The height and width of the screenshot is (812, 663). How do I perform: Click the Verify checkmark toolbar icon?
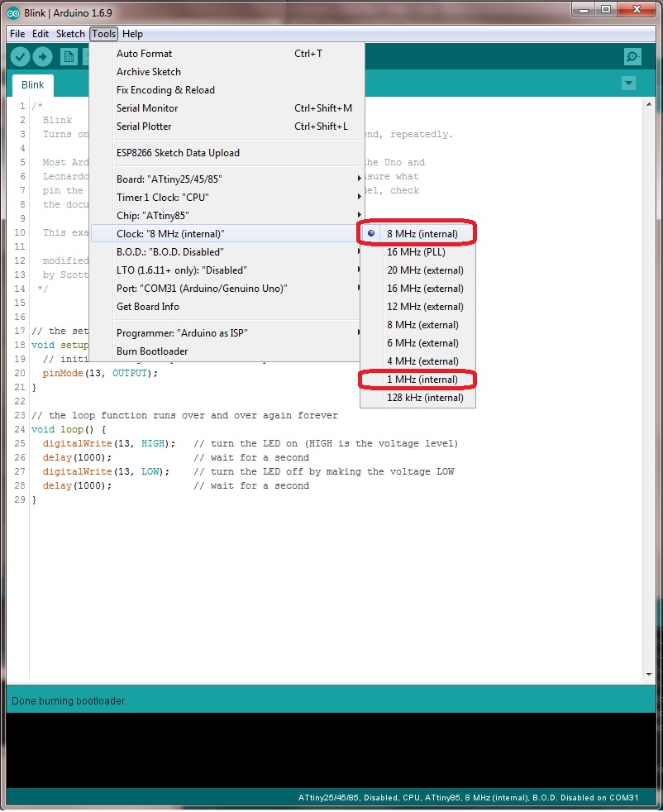[x=20, y=56]
